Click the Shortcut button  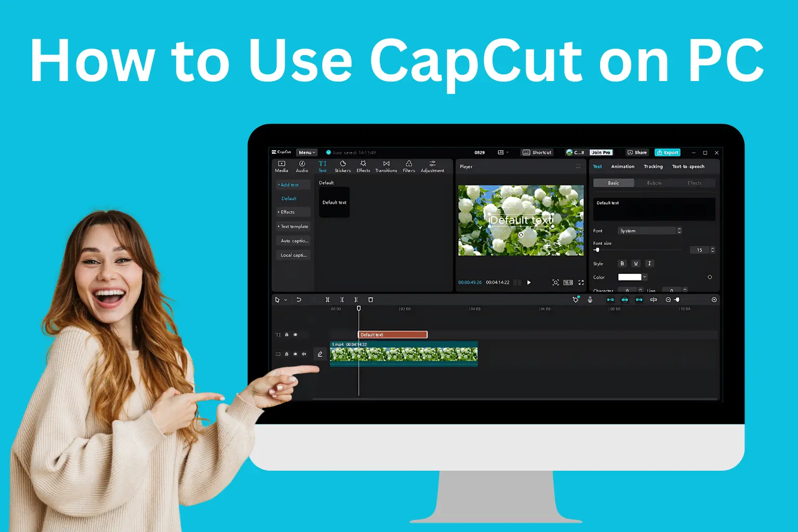pos(537,152)
